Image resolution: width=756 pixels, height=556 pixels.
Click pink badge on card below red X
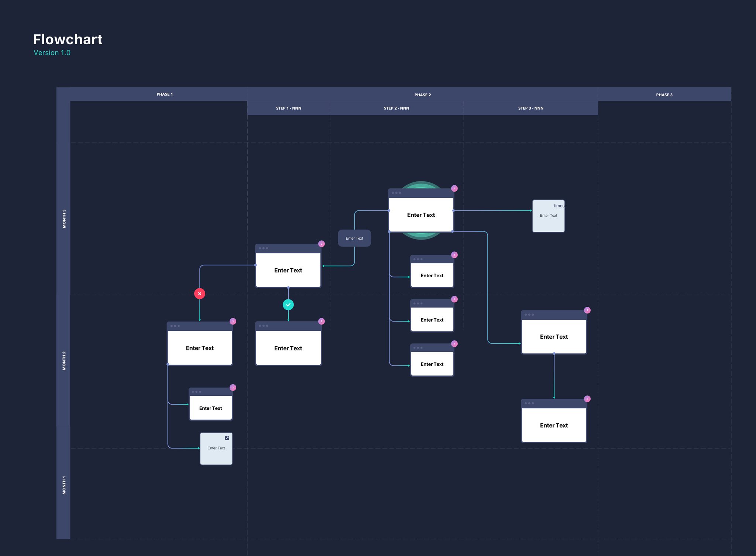(233, 321)
